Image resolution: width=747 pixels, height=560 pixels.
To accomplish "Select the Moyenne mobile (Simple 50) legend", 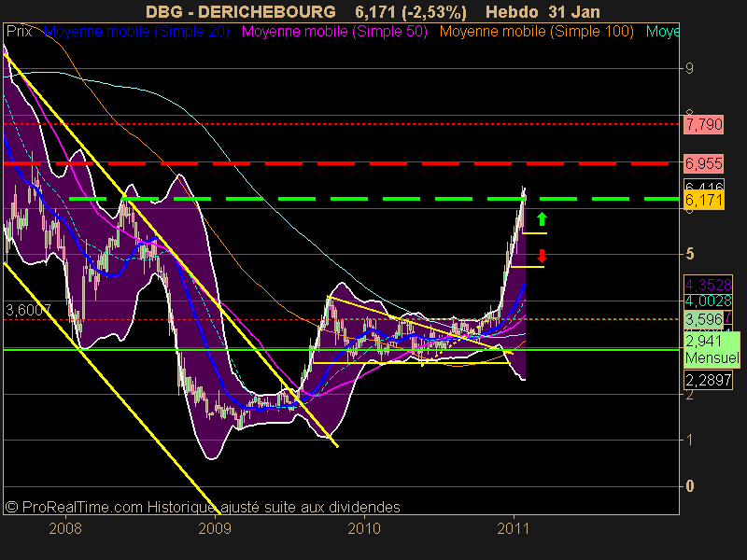I will point(334,32).
